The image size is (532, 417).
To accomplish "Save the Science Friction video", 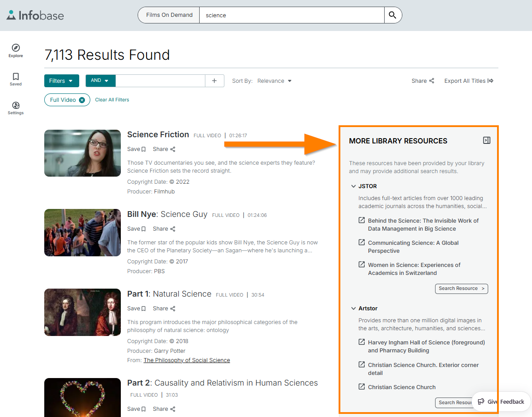I will tap(136, 149).
